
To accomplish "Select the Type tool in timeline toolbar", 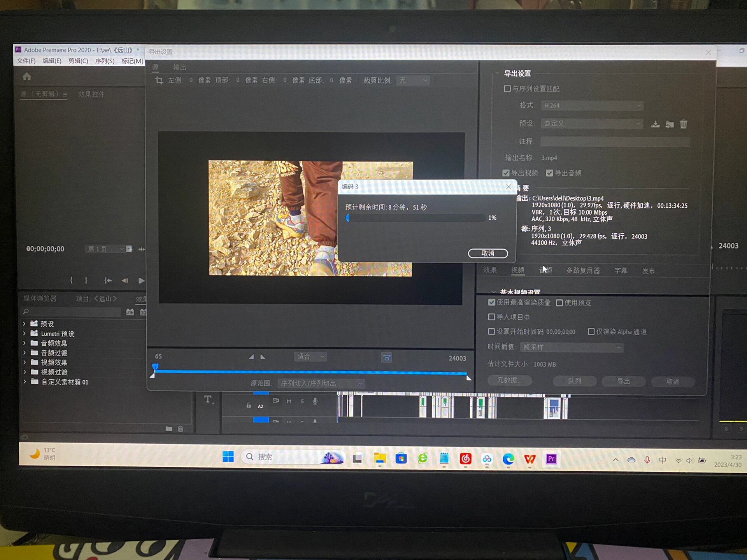I will 209,399.
